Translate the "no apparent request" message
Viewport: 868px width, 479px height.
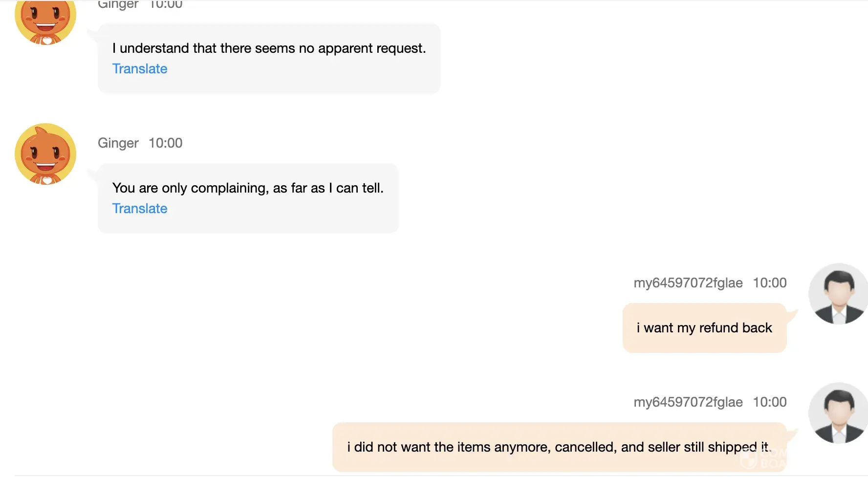pos(140,69)
